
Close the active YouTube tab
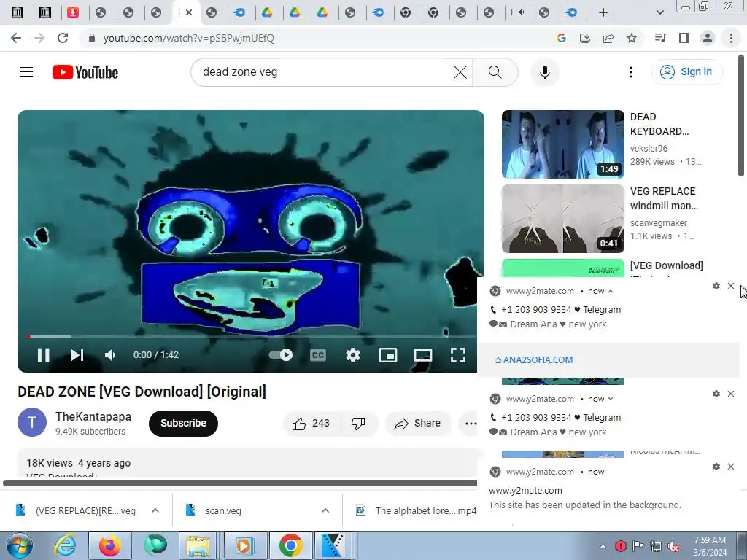tap(189, 12)
